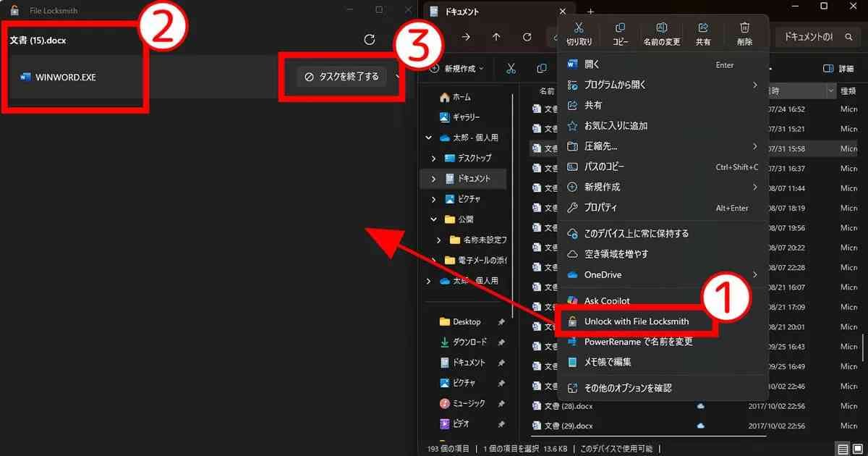The image size is (868, 456).
Task: Click the Explorer up-arrow navigation icon
Action: [x=496, y=37]
